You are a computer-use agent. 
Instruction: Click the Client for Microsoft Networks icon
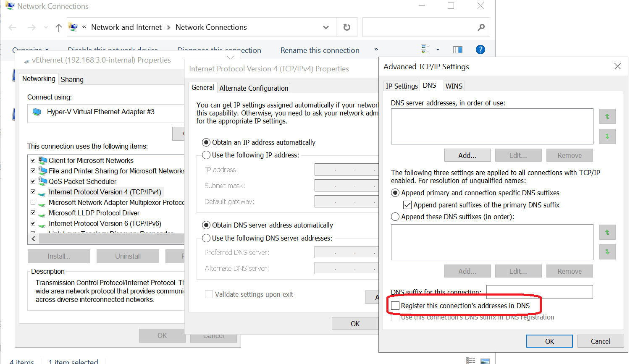[43, 160]
